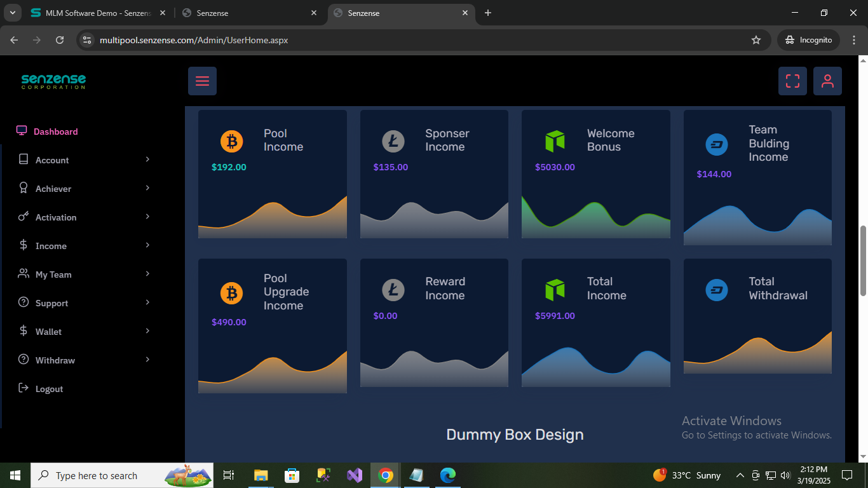The height and width of the screenshot is (488, 868).
Task: Reload the page with the browser refresh button
Action: [60, 40]
